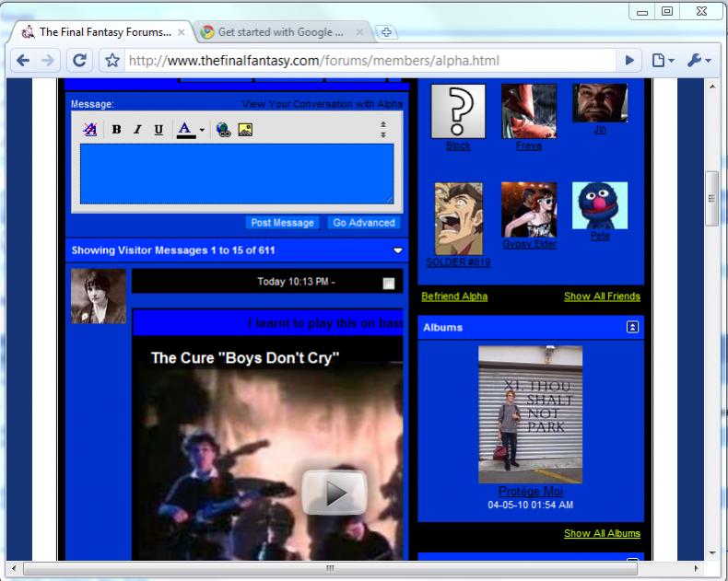Open friend profile link Gypsy Elder
The width and height of the screenshot is (728, 581).
coord(529,244)
